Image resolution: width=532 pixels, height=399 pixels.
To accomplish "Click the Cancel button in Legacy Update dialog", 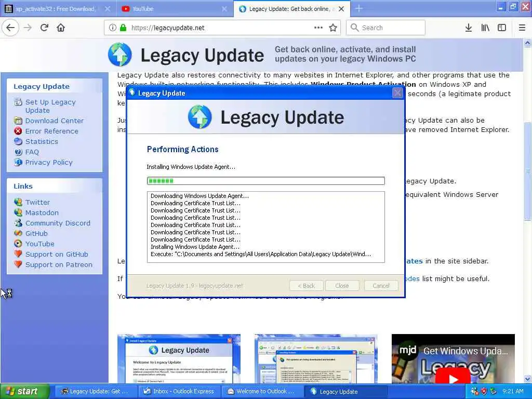I will point(381,286).
